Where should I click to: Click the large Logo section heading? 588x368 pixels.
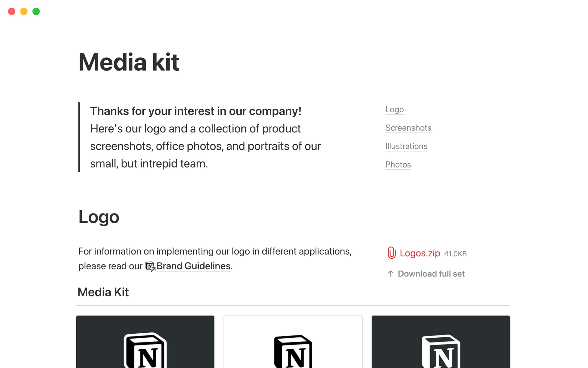(99, 217)
